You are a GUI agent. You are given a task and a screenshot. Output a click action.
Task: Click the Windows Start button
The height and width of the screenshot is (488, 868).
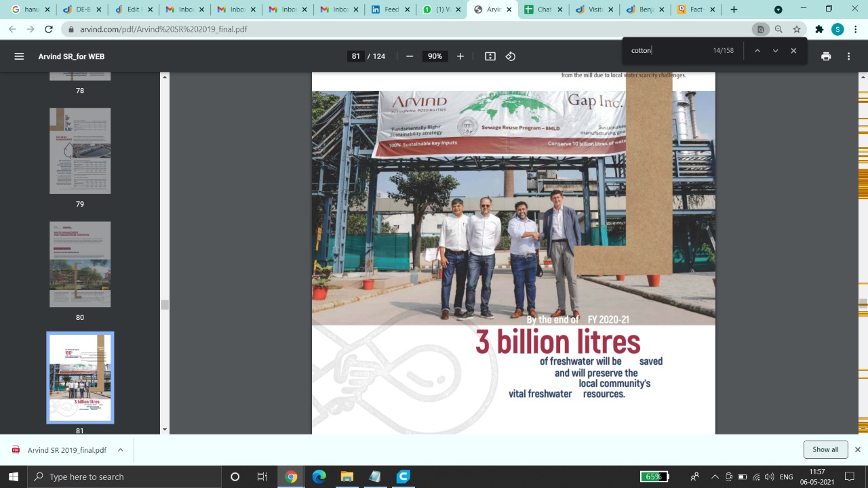point(14,476)
